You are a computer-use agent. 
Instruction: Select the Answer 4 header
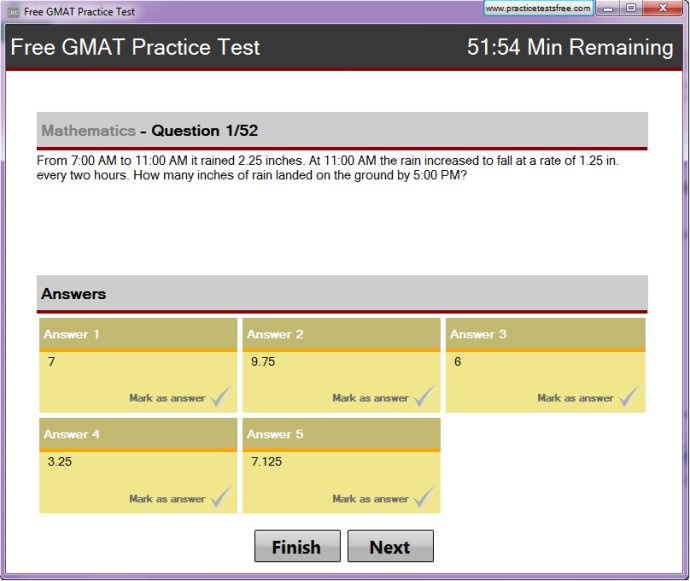click(138, 434)
